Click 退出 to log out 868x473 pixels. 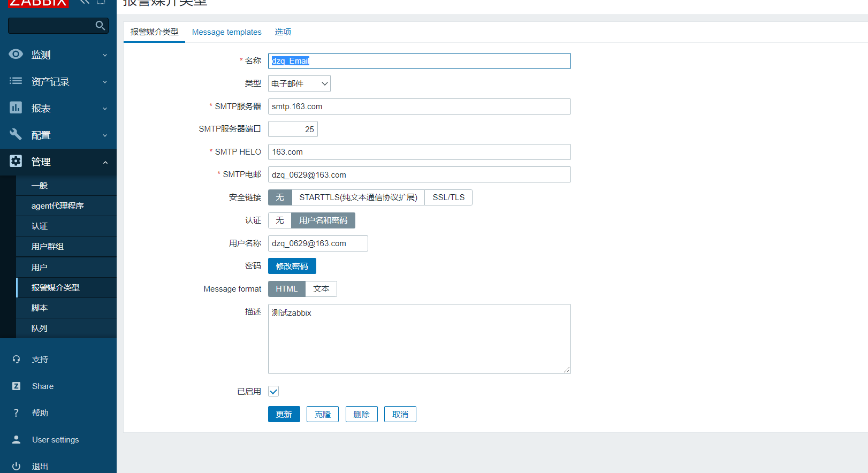tap(40, 466)
